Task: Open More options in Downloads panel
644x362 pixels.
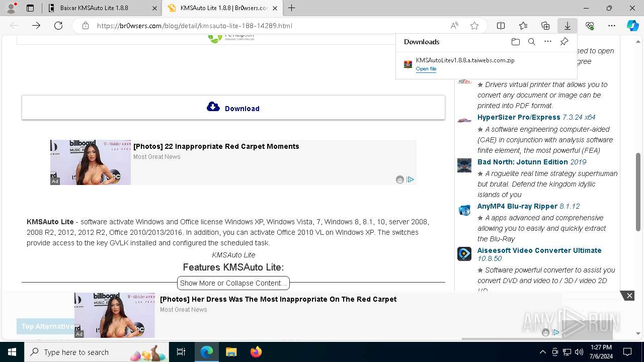Action: coord(548,42)
